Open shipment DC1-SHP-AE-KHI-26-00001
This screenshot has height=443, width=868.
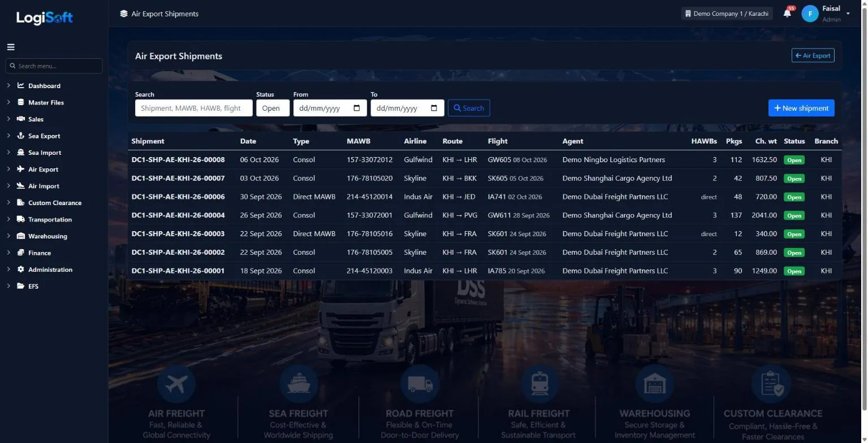coord(178,271)
